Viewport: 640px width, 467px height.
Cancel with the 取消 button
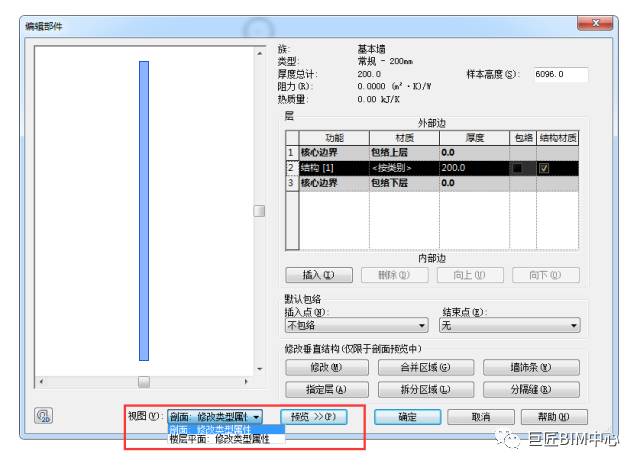(481, 417)
